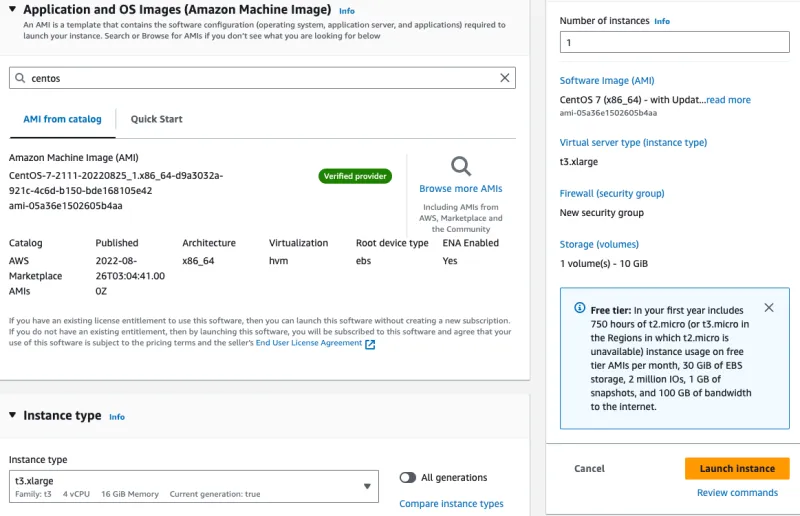Click the New security group summary text
The width and height of the screenshot is (800, 516).
tap(602, 213)
